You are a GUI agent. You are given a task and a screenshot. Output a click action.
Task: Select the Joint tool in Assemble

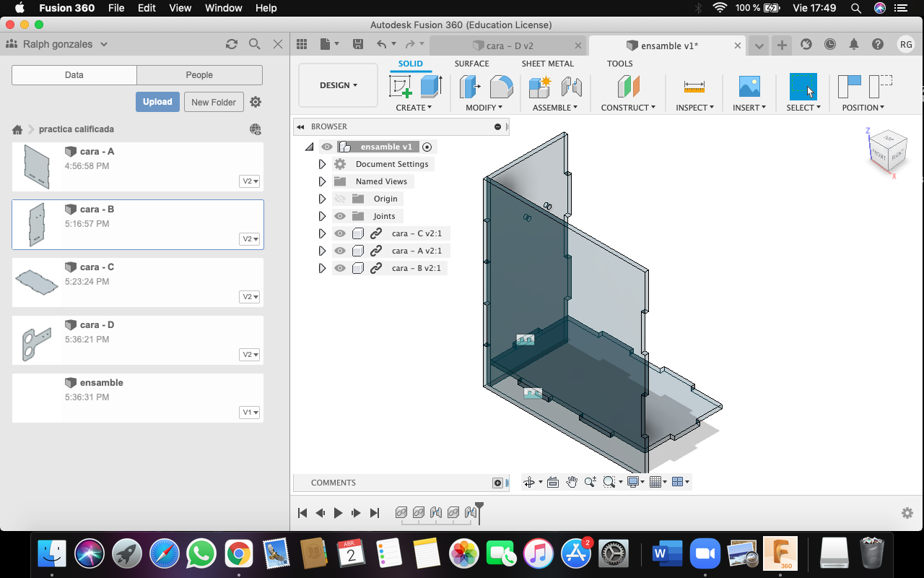(x=572, y=87)
